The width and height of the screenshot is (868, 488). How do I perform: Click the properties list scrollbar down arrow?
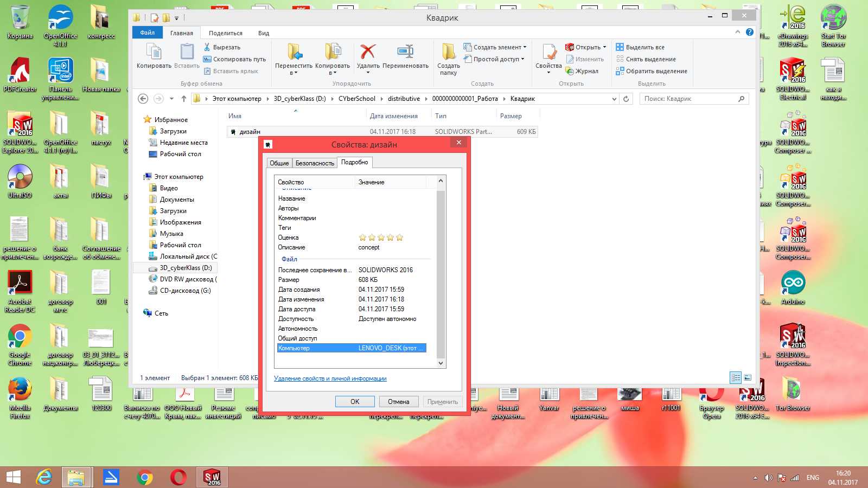coord(441,363)
